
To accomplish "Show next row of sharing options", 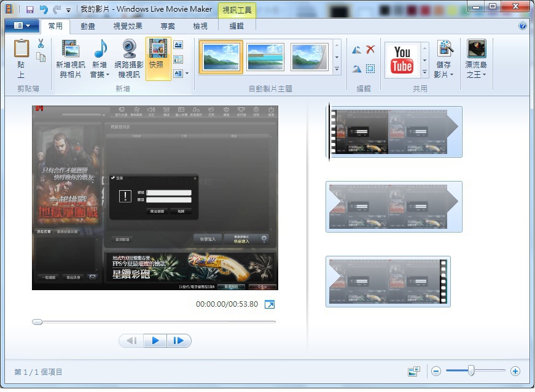I will point(425,60).
